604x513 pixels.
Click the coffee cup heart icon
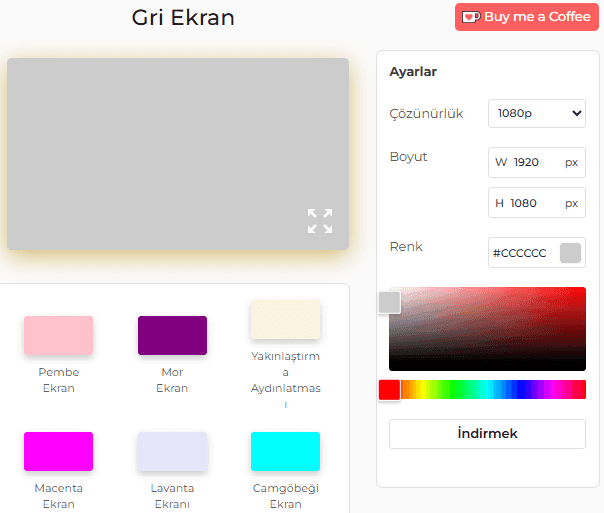pos(471,17)
